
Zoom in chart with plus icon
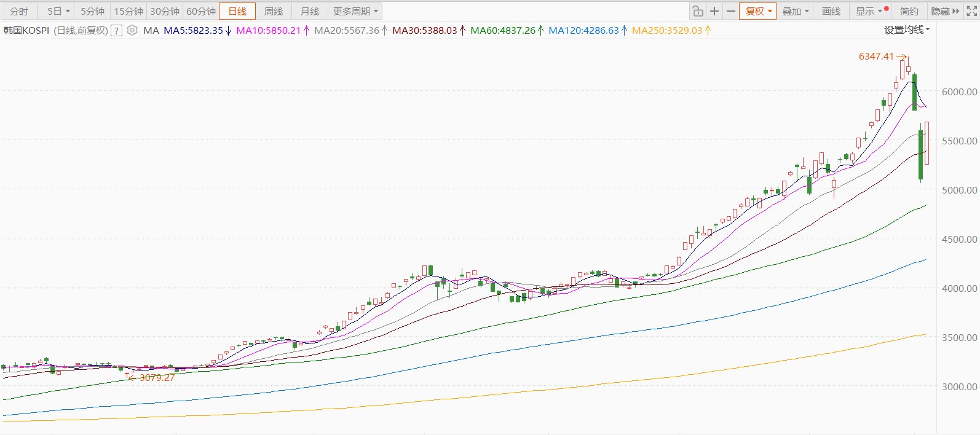tap(714, 11)
